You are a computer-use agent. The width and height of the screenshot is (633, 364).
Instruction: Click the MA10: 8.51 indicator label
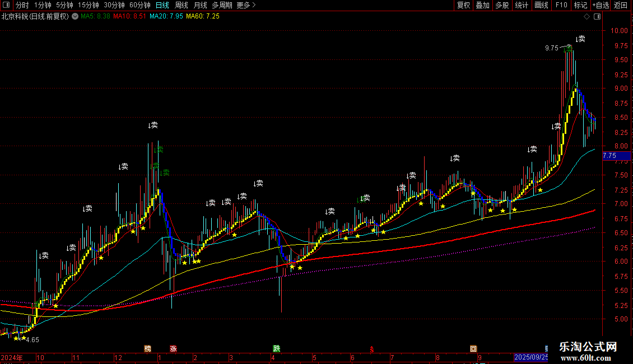click(x=129, y=16)
